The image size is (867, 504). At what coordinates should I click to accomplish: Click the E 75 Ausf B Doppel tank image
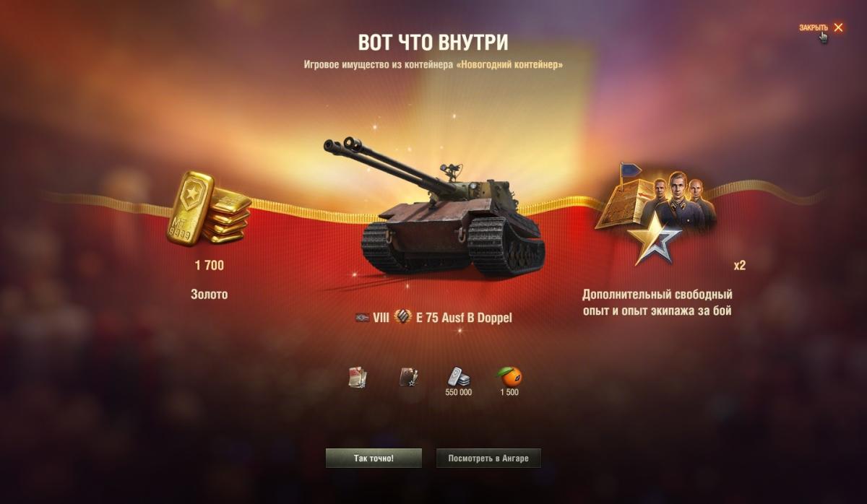[x=435, y=206]
